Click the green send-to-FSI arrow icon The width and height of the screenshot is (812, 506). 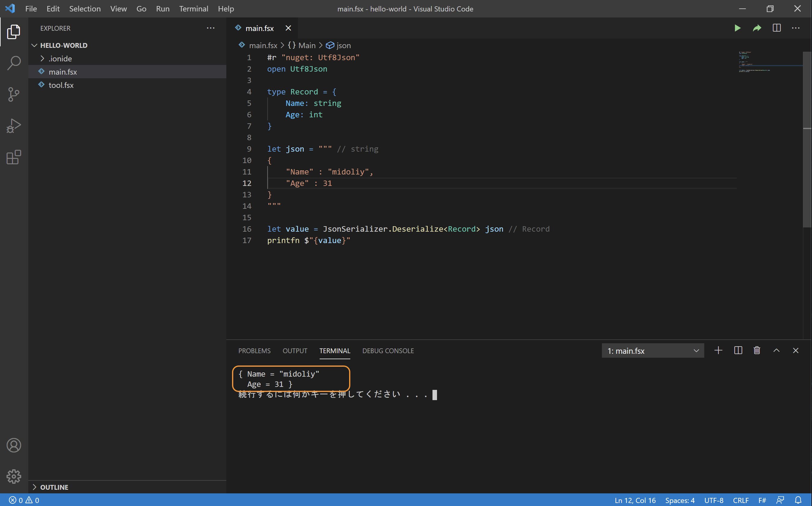coord(757,28)
